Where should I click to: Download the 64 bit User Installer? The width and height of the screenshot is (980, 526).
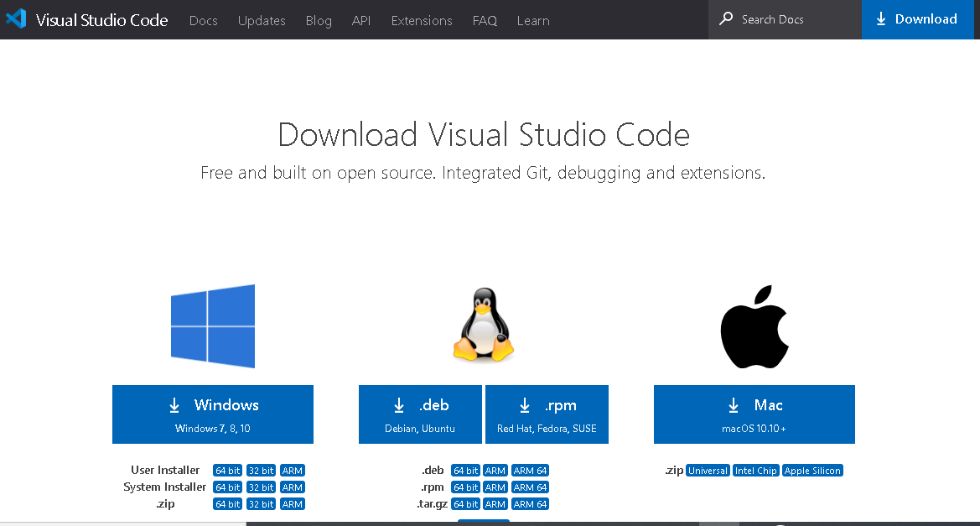tap(227, 470)
